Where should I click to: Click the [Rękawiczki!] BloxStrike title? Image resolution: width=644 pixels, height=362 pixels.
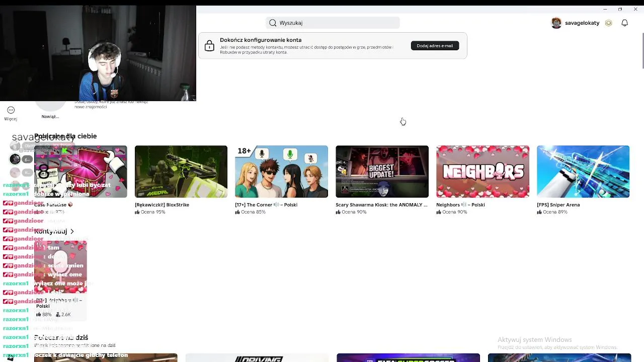click(x=162, y=205)
